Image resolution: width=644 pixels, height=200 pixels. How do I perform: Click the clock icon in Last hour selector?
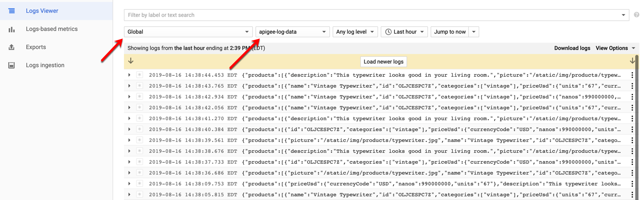388,32
